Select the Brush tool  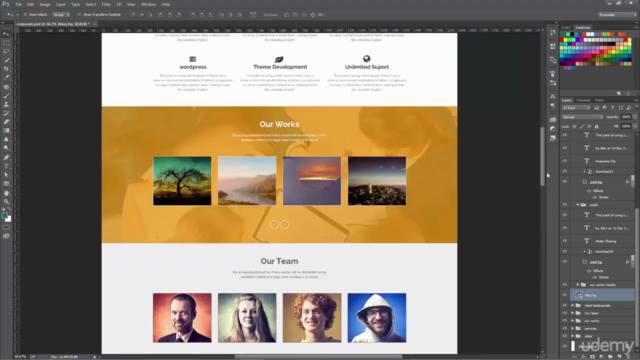pos(6,96)
